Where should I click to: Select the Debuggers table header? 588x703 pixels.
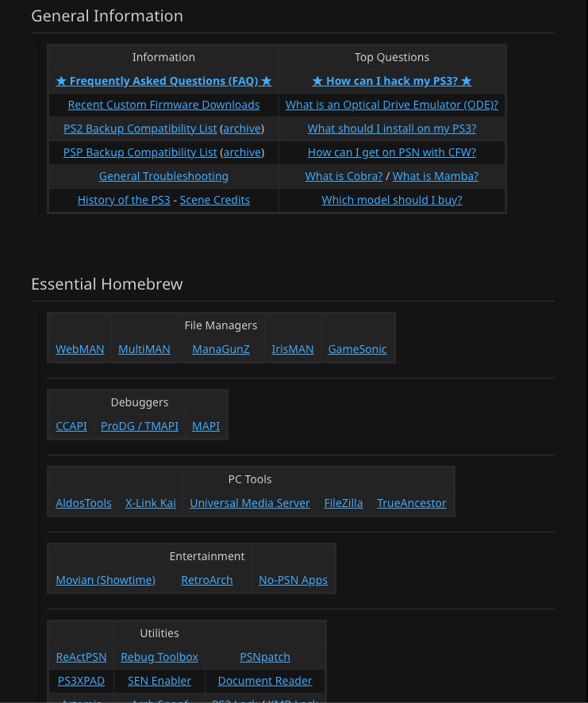click(x=140, y=402)
